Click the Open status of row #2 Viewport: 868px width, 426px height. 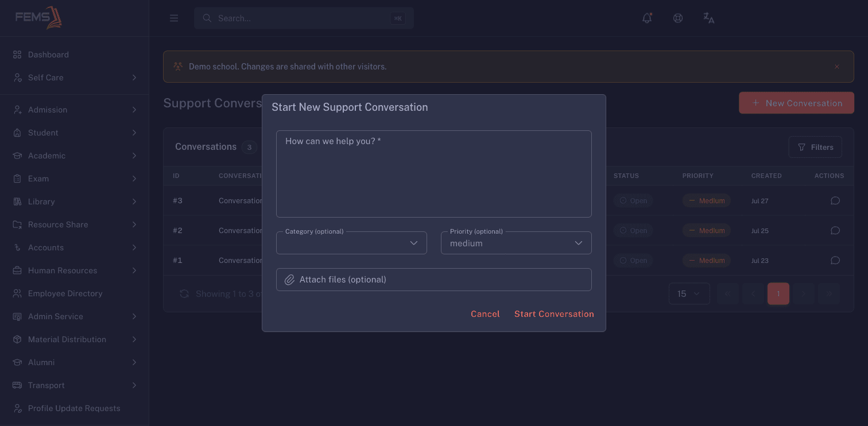[633, 231]
